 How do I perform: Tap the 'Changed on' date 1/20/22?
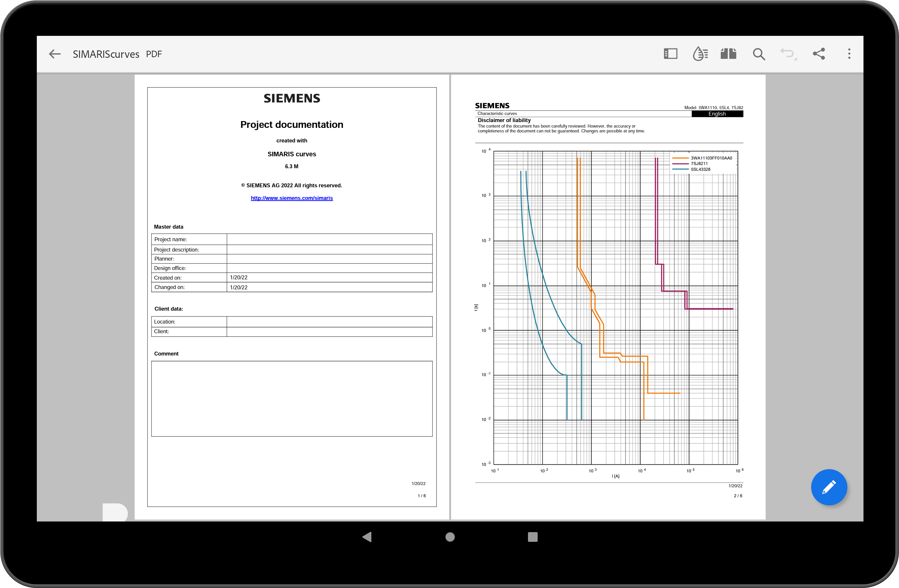(239, 287)
